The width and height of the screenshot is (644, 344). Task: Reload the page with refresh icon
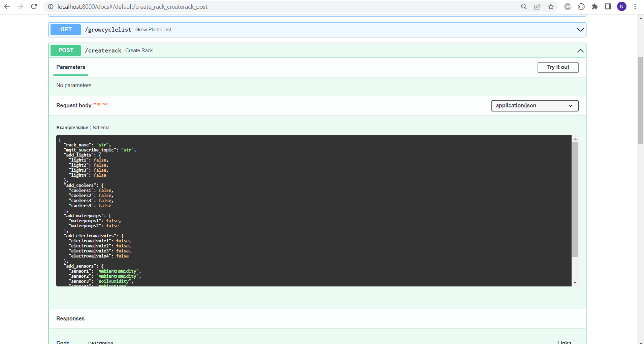[x=34, y=6]
